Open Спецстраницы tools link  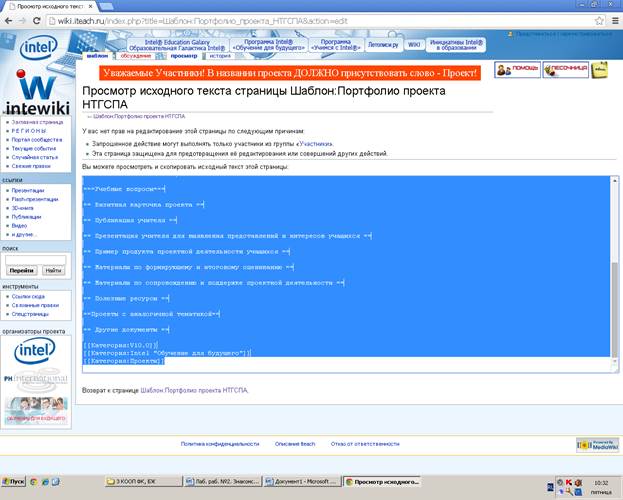tap(30, 314)
